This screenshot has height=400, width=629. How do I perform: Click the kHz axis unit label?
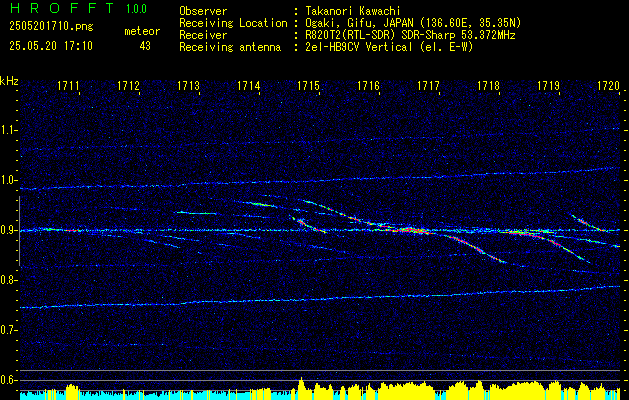9,81
